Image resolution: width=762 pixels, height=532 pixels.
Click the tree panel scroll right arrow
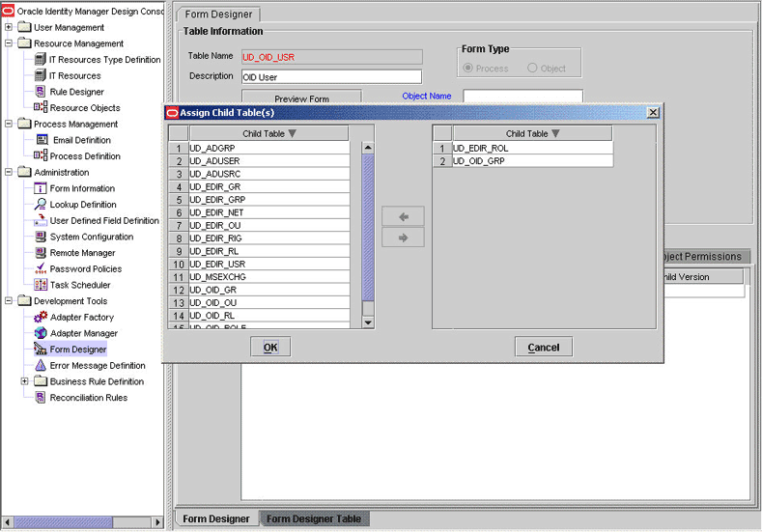(x=157, y=522)
